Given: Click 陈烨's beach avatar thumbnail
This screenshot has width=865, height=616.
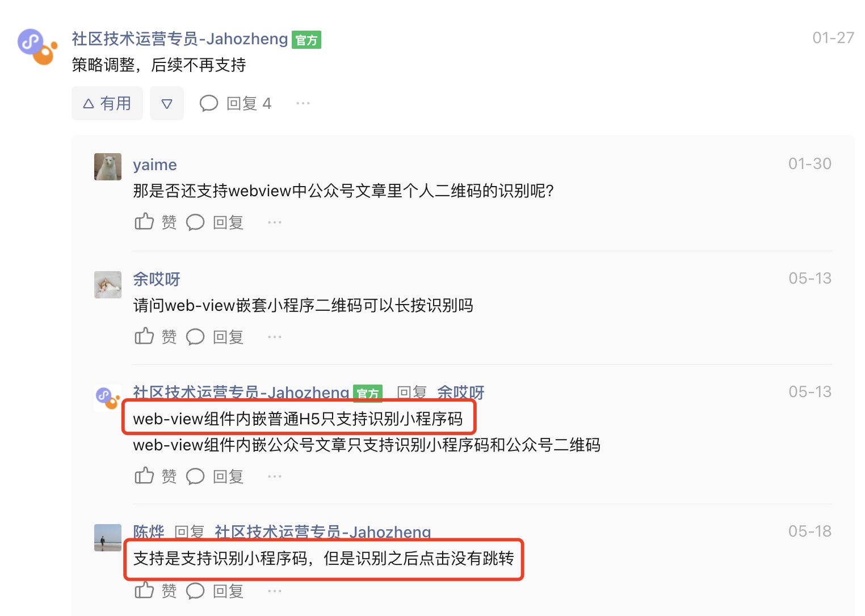Looking at the screenshot, I should point(108,538).
